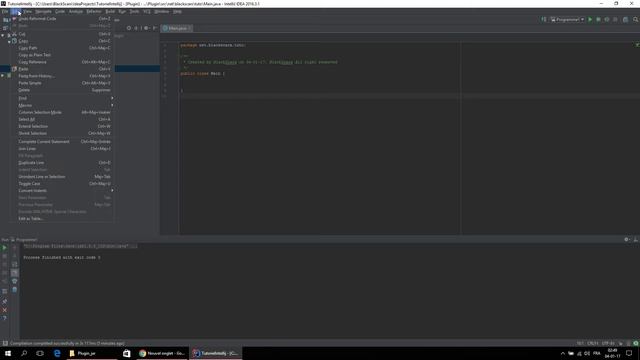Click the Debug bug icon in toolbar
Viewport: 640px width, 360px height.
coord(598,20)
